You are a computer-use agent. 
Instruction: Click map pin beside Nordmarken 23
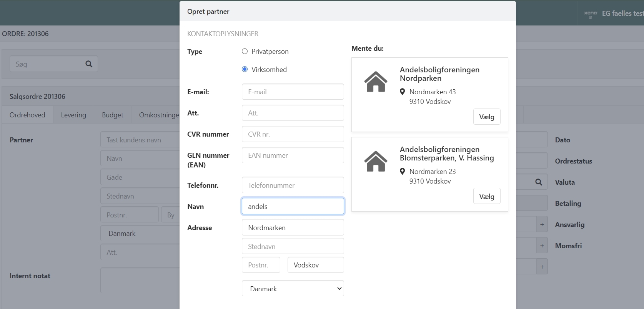(402, 172)
